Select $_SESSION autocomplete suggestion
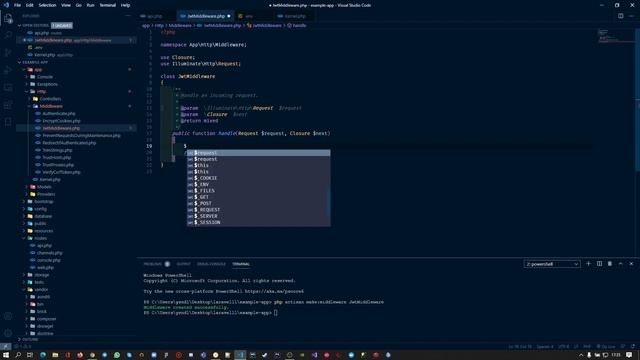 coord(258,222)
